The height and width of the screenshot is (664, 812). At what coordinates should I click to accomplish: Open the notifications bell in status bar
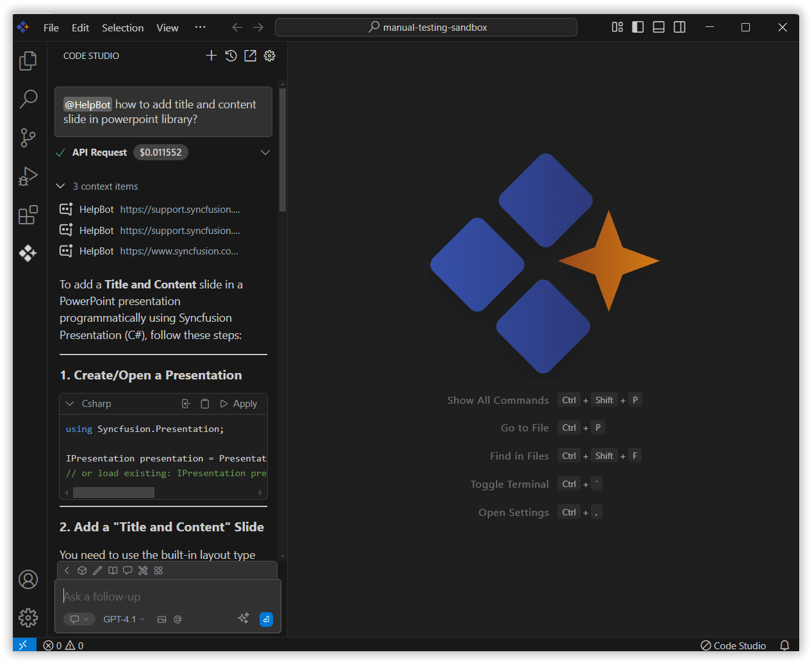(x=784, y=645)
